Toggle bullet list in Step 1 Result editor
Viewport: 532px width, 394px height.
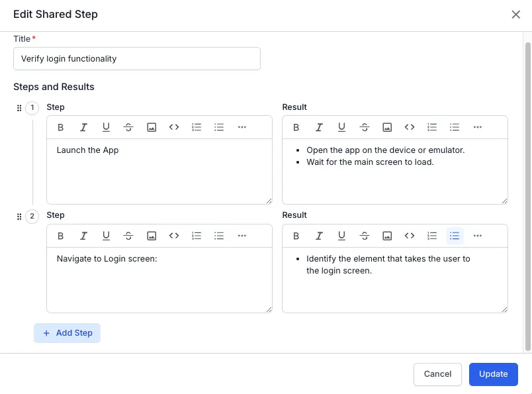[x=455, y=127]
